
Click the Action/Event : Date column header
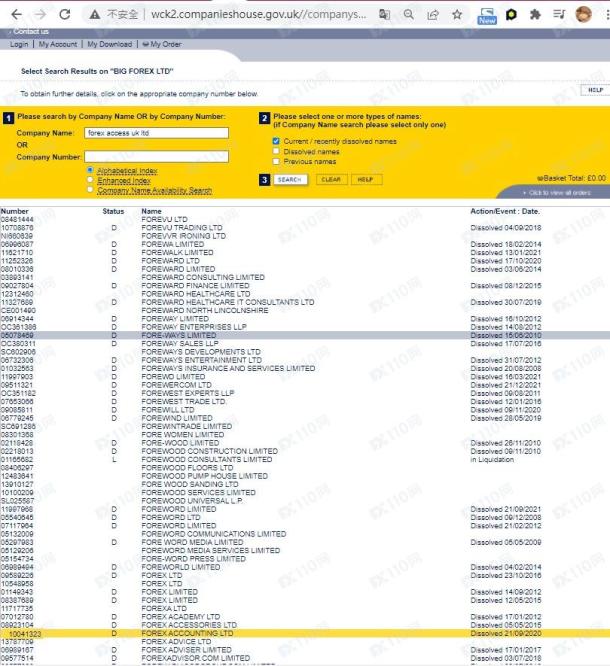tap(505, 211)
